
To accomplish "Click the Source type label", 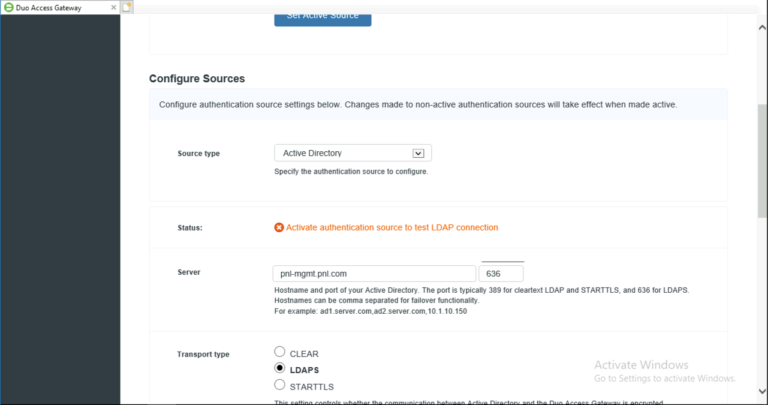I will pos(198,153).
